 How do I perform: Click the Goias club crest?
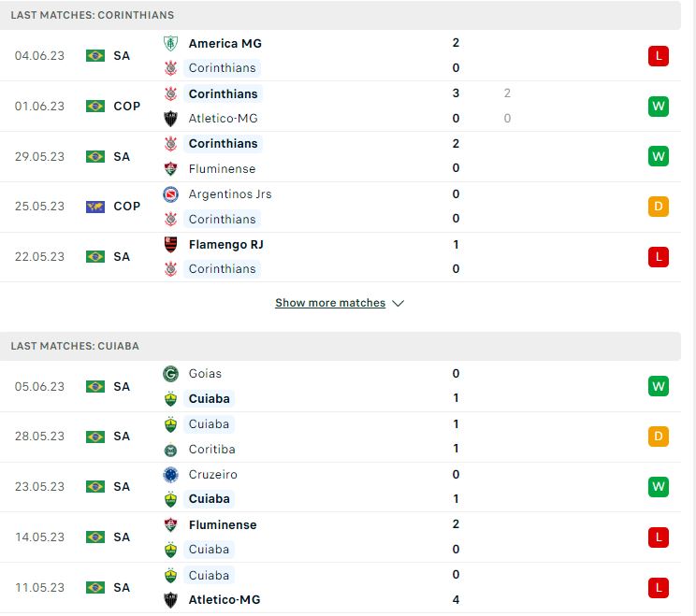170,374
